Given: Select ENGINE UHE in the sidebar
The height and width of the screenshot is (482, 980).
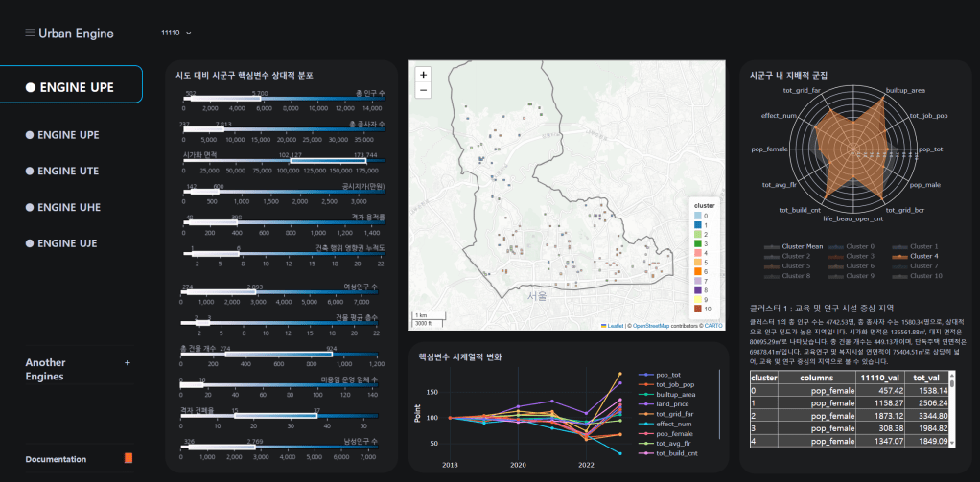Looking at the screenshot, I should click(68, 207).
